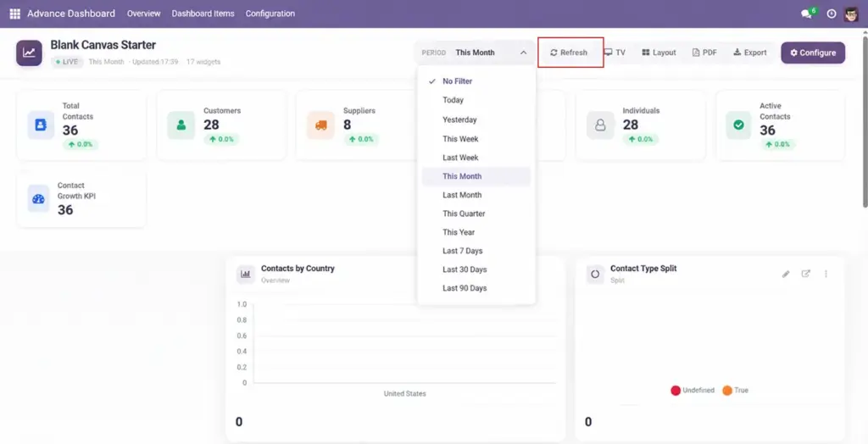This screenshot has height=444, width=868.
Task: Go to the Overview menu
Action: tap(143, 14)
